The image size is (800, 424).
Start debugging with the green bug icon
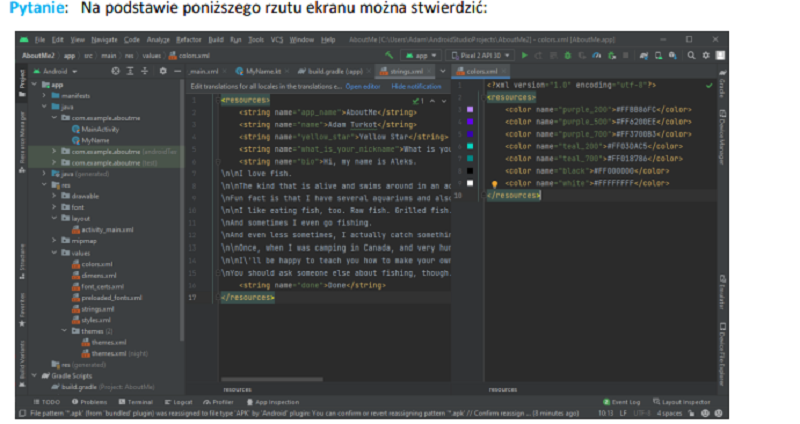567,55
